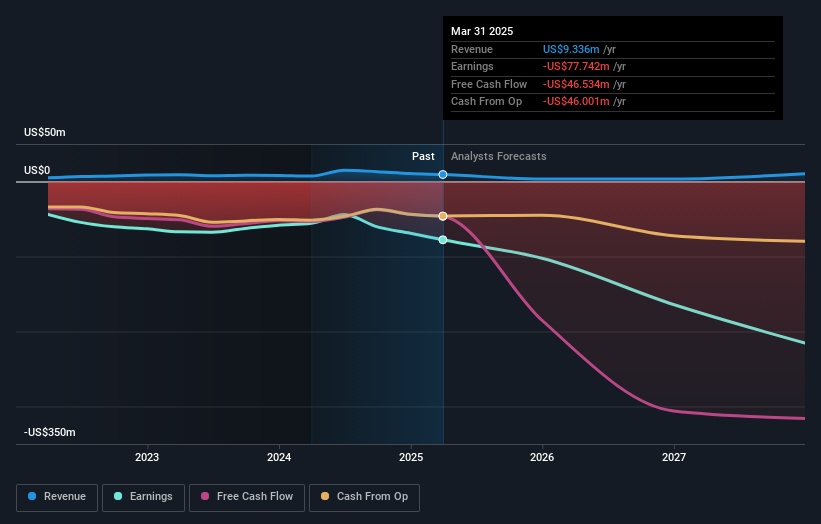Click the Revenue row label in tooltip
The height and width of the screenshot is (524, 821).
coord(472,49)
